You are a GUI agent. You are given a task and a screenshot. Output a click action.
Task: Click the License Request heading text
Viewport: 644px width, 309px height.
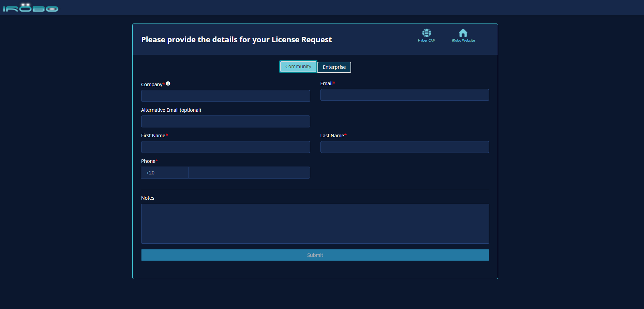click(x=236, y=40)
